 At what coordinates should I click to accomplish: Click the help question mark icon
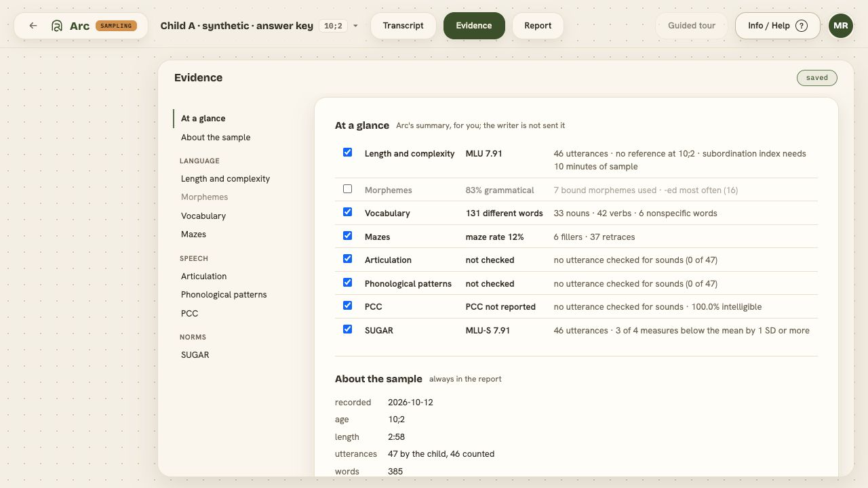pos(802,26)
